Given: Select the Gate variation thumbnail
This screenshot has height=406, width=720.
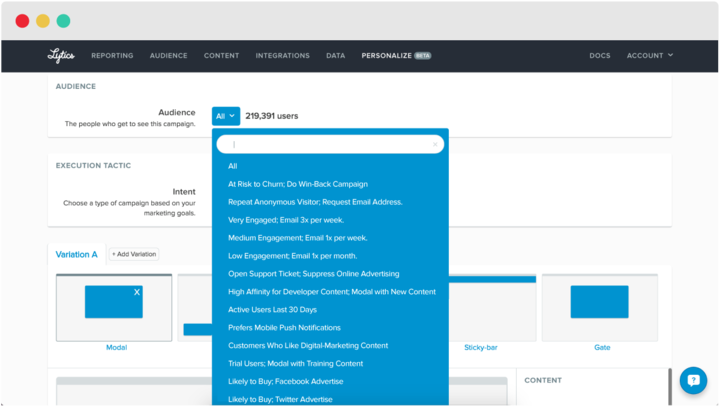Looking at the screenshot, I should point(601,307).
